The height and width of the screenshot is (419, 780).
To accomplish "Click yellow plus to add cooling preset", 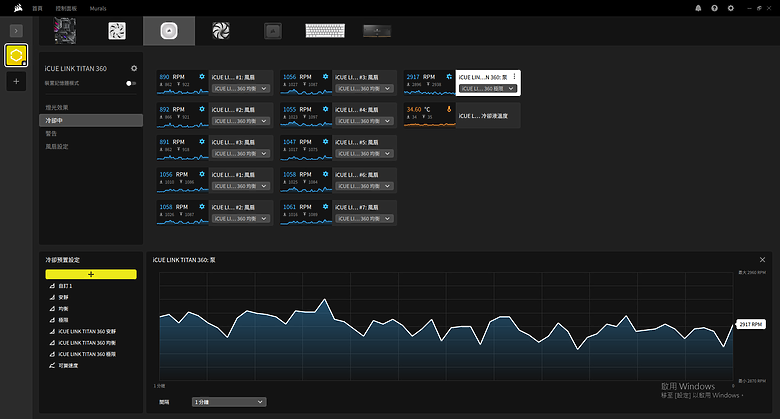I will pyautogui.click(x=91, y=273).
